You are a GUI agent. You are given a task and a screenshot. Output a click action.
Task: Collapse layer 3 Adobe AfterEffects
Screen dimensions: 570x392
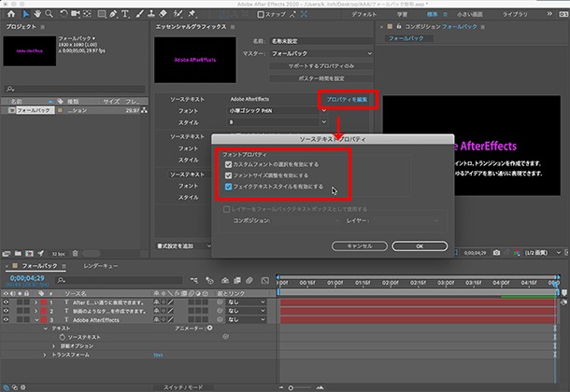(36, 320)
